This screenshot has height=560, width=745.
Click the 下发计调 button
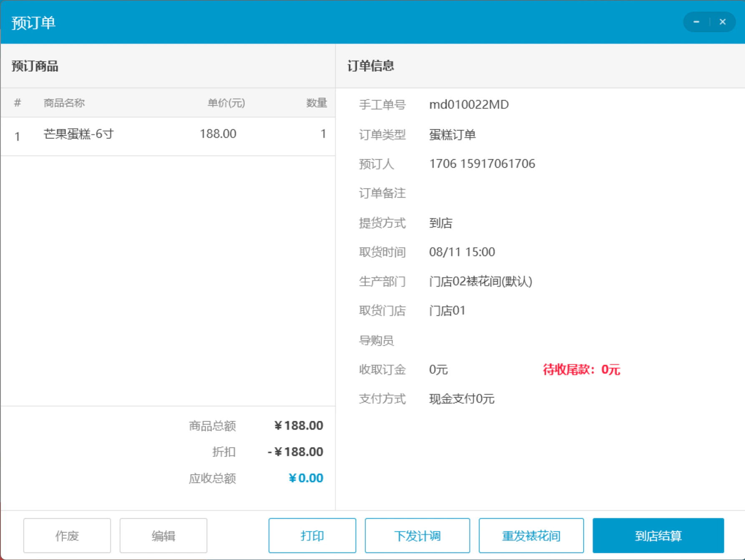pos(418,535)
